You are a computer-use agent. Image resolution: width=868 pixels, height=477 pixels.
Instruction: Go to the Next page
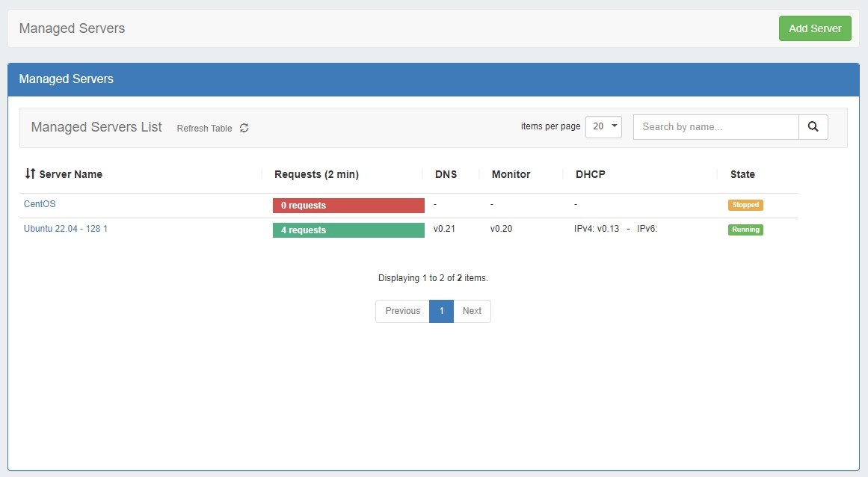pos(472,311)
